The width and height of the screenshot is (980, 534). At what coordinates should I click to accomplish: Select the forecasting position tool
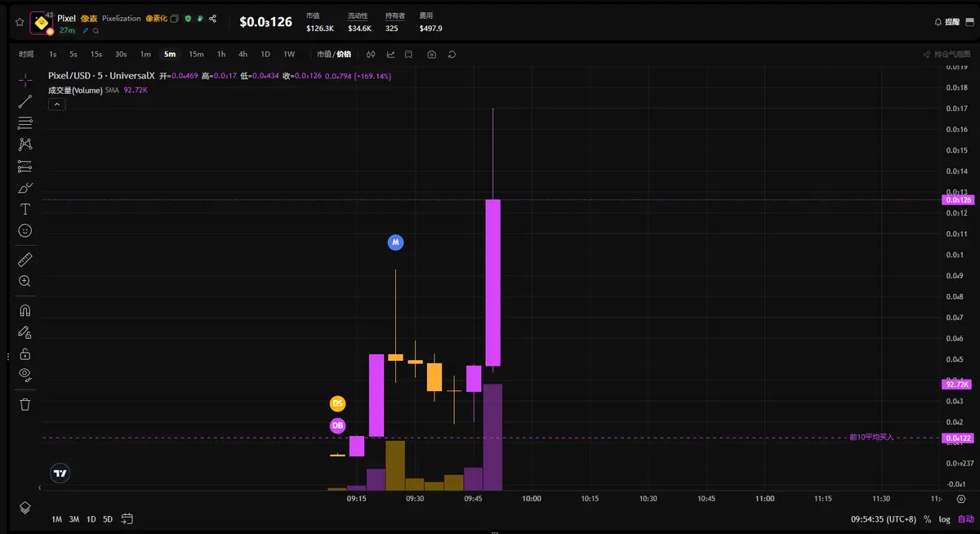pyautogui.click(x=25, y=166)
